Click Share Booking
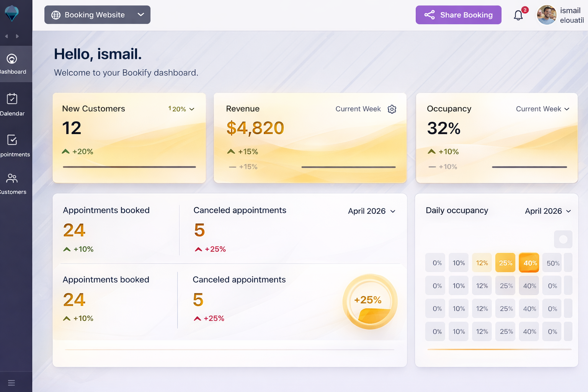Viewport: 588px width, 392px height. (458, 15)
